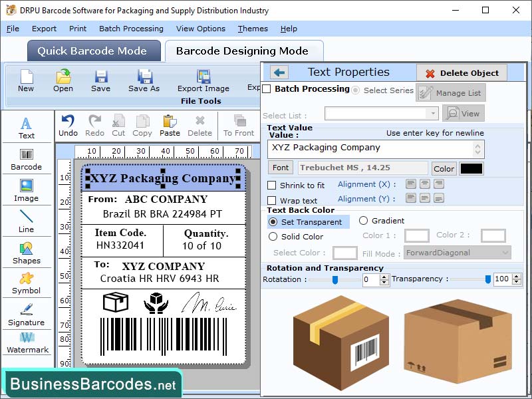Image resolution: width=532 pixels, height=399 pixels.
Task: Choose the Line drawing tool
Action: click(27, 221)
